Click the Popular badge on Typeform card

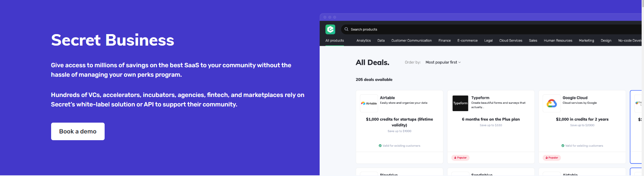click(x=460, y=158)
